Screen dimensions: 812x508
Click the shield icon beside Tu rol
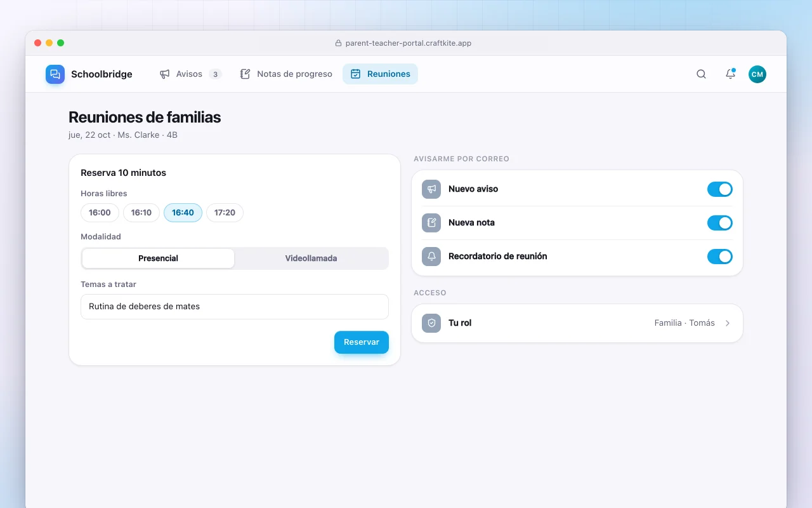tap(431, 323)
